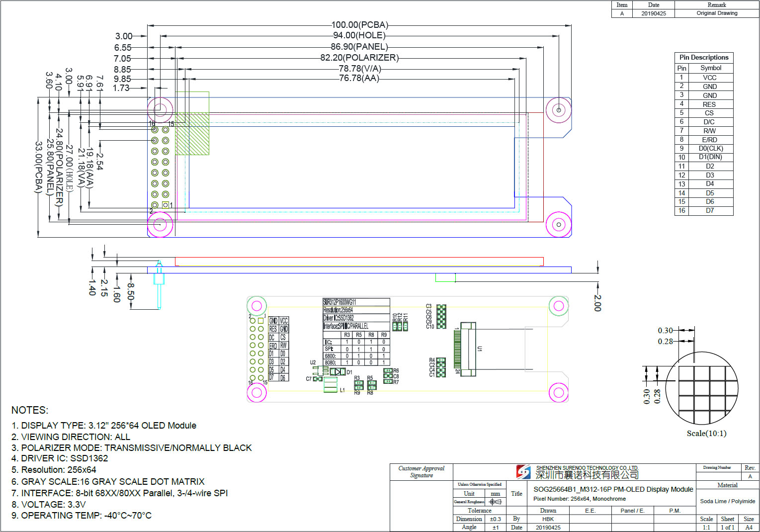This screenshot has height=532, width=760.
Task: Click the OPERATING TEMP note line
Action: tap(82, 516)
